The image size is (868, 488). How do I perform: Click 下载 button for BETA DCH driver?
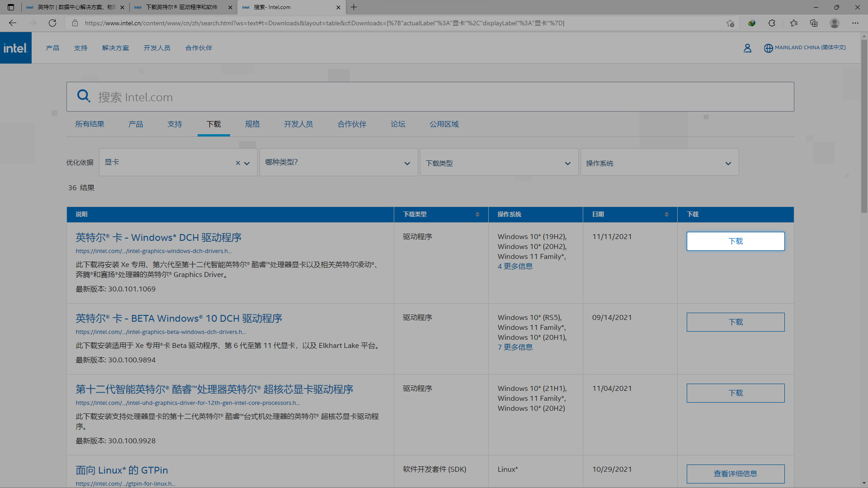735,322
